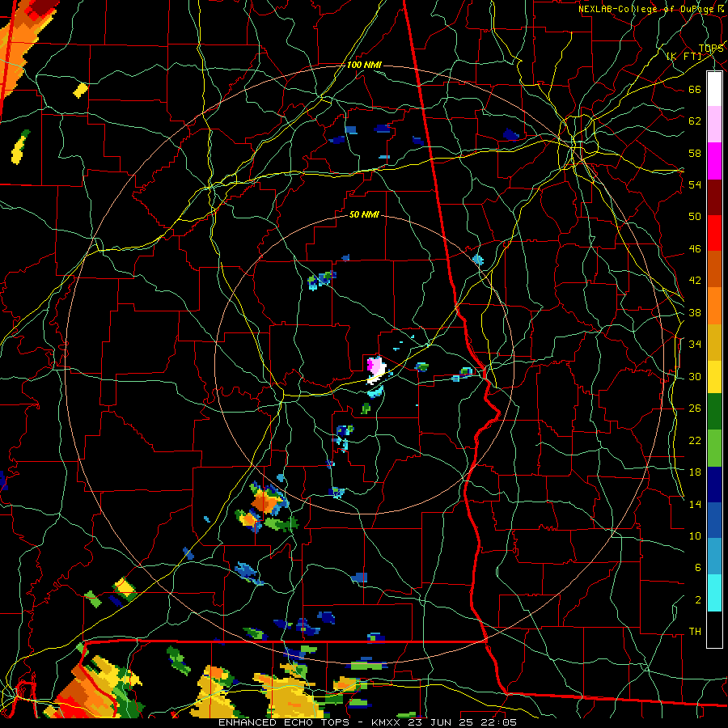Click the '10' legend value

[x=695, y=536]
